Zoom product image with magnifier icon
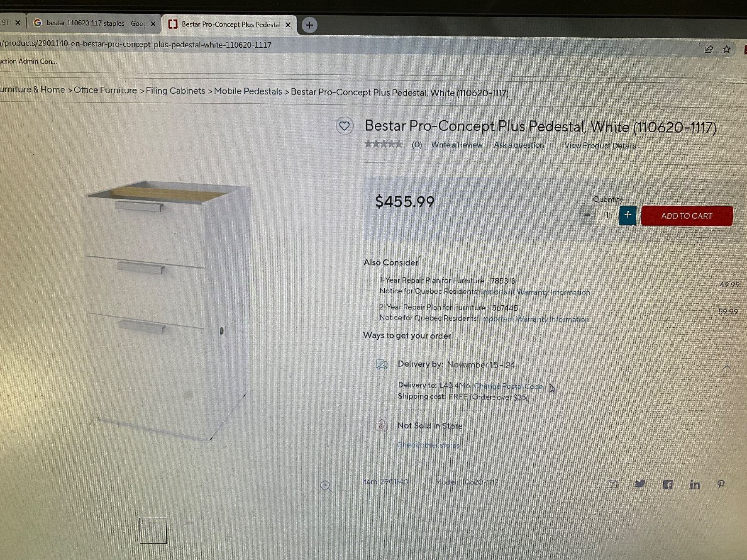747x560 pixels. [x=326, y=486]
